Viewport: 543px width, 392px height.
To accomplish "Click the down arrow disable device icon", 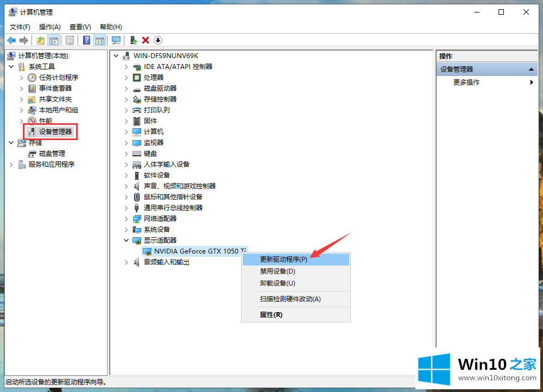I will (x=158, y=41).
